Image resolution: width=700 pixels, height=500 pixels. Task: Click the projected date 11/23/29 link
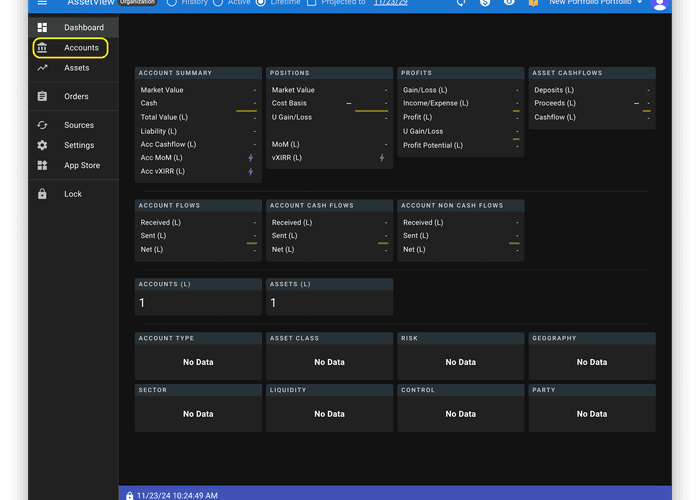[389, 3]
